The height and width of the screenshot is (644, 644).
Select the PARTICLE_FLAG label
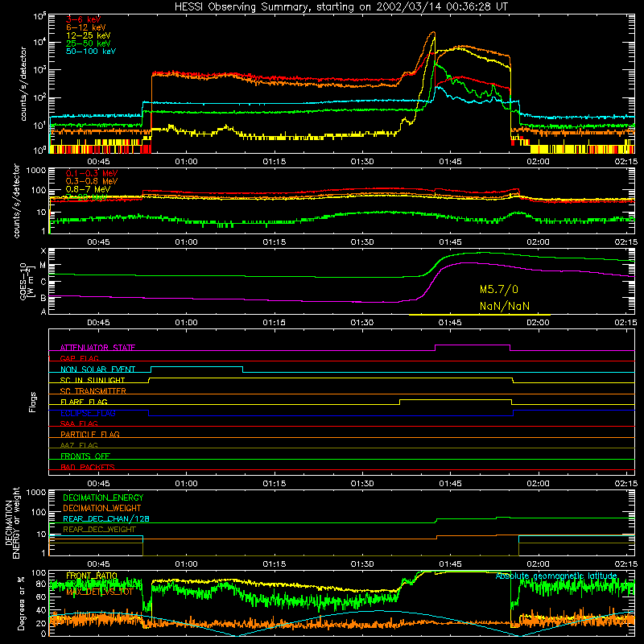coord(90,434)
